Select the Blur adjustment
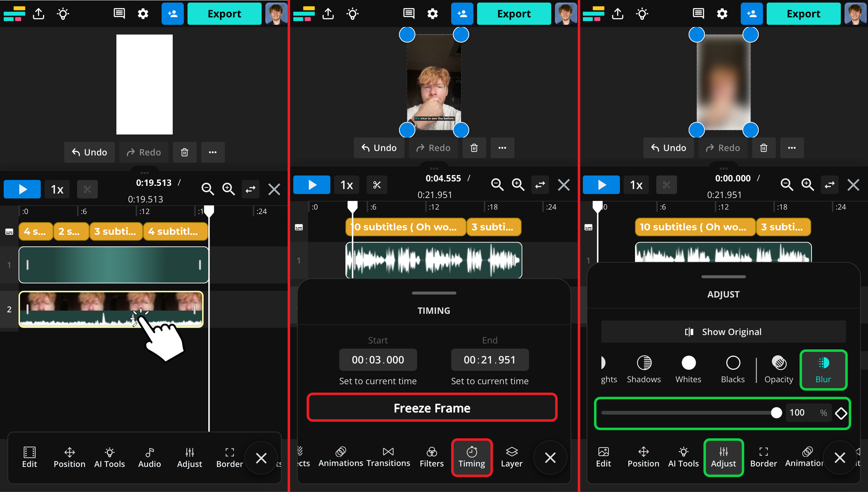This screenshot has width=868, height=492. coord(823,370)
